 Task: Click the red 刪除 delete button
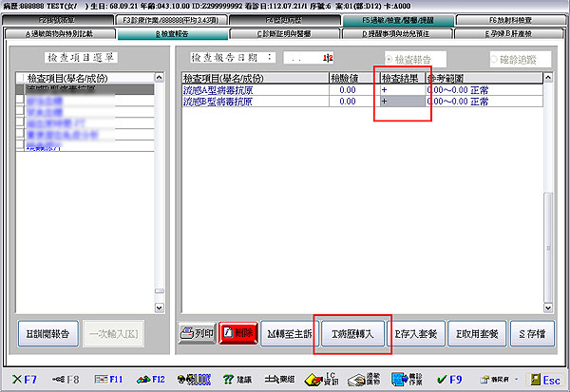coord(237,333)
